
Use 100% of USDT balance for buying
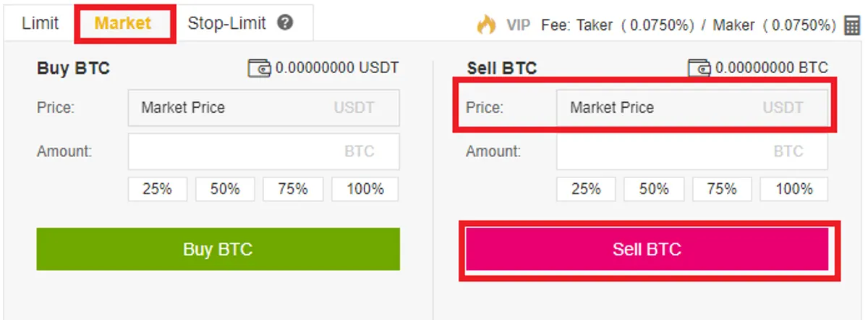pos(365,189)
